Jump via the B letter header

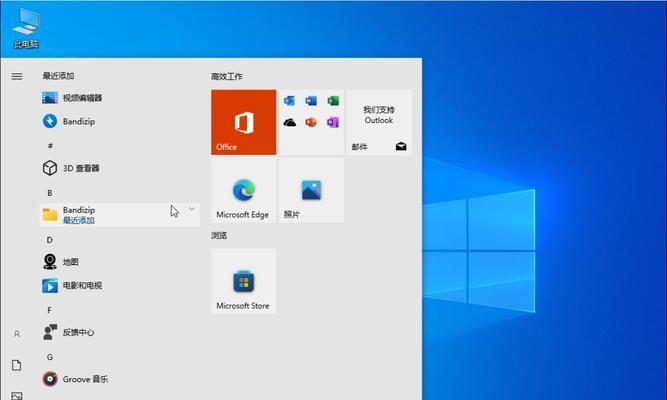50,193
